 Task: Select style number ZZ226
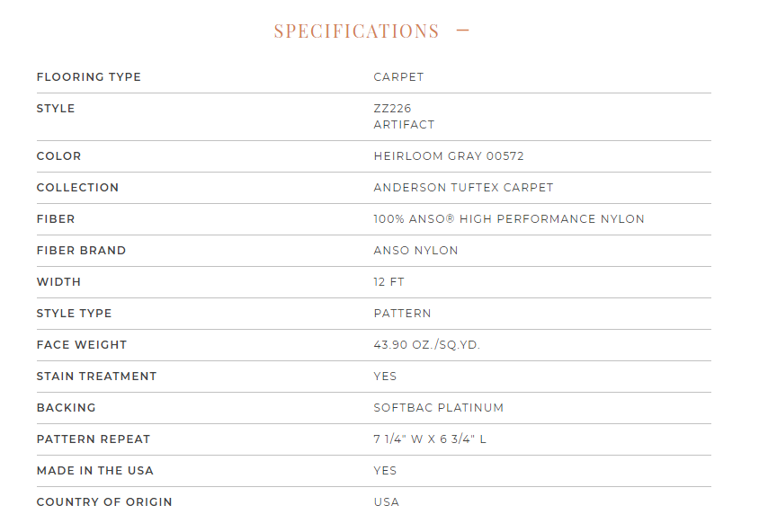tap(392, 109)
